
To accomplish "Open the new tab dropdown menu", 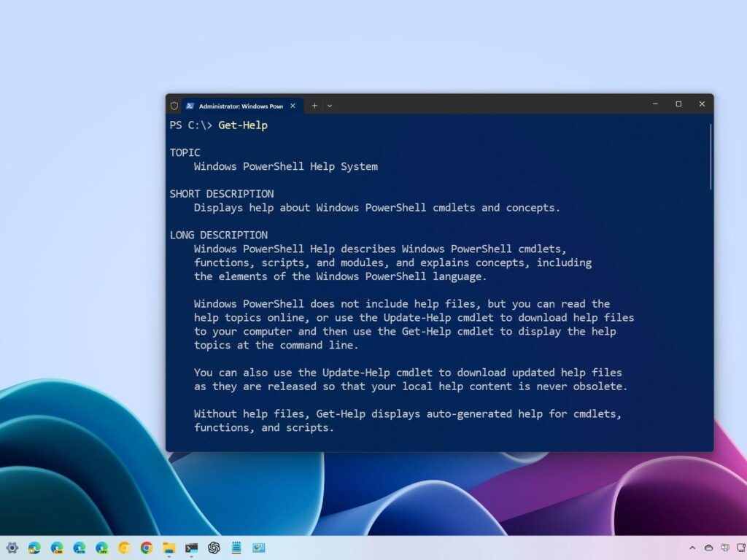I will coord(330,106).
